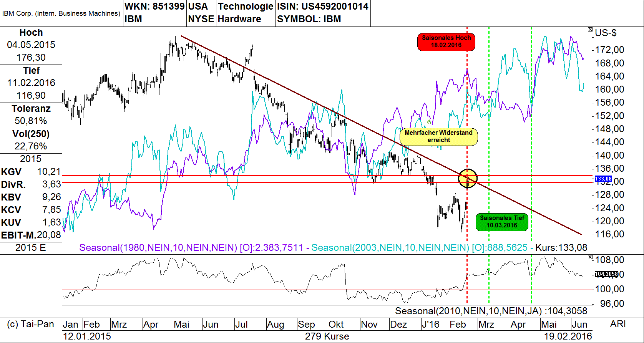This screenshot has height=343, width=644.
Task: Click the start date 12.01.2015
Action: [x=87, y=336]
